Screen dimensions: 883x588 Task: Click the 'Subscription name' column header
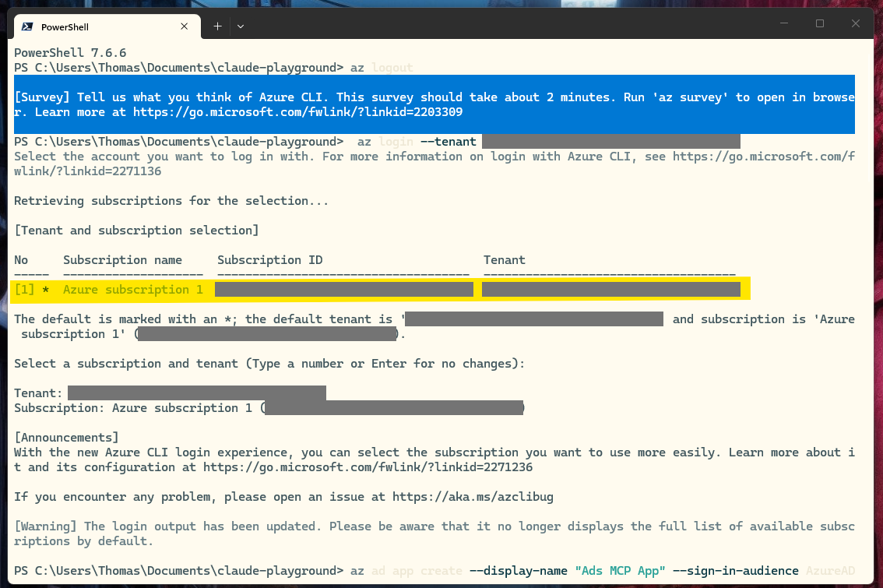[122, 260]
